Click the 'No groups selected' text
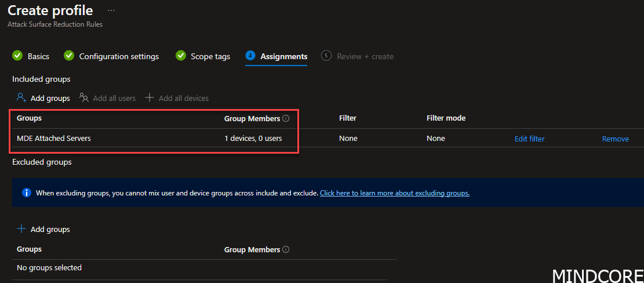This screenshot has width=644, height=283. (49, 267)
